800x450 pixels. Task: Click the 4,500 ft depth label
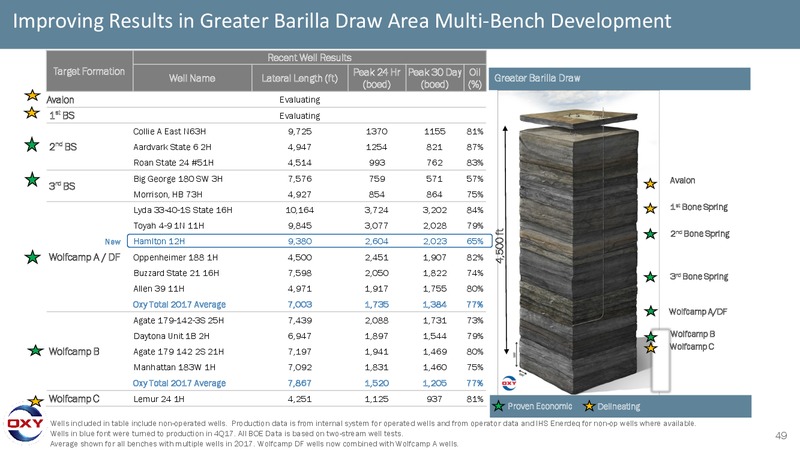tap(500, 246)
